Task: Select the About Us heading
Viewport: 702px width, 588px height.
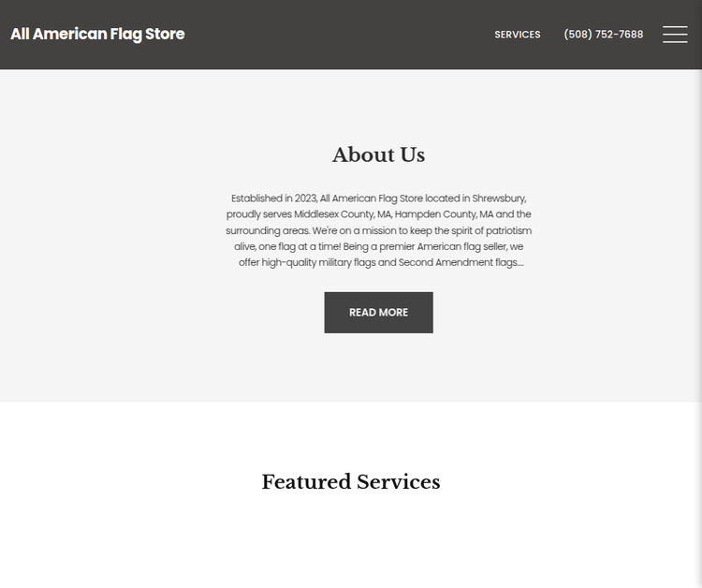Action: tap(378, 154)
